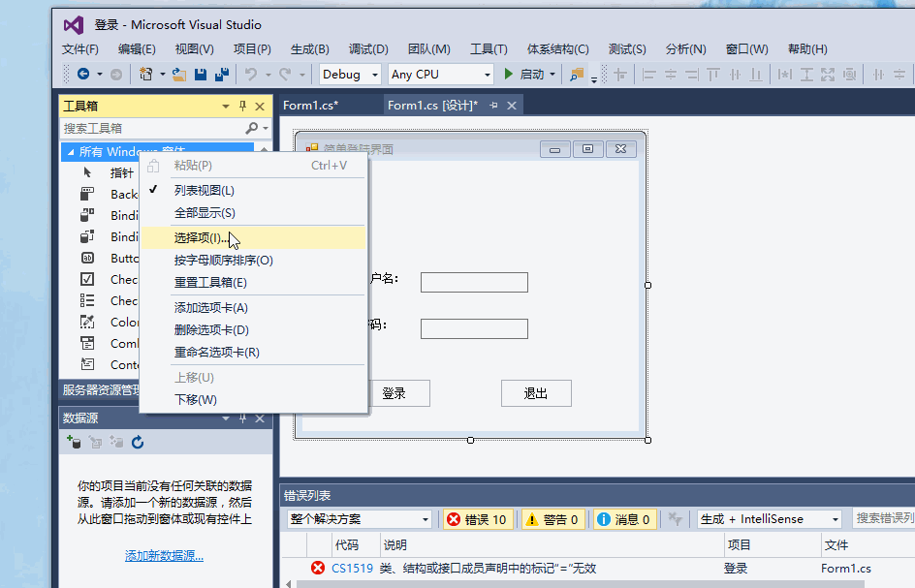Choose 选择项(I)... from the context menu
Screen dimensions: 915x588
point(253,238)
